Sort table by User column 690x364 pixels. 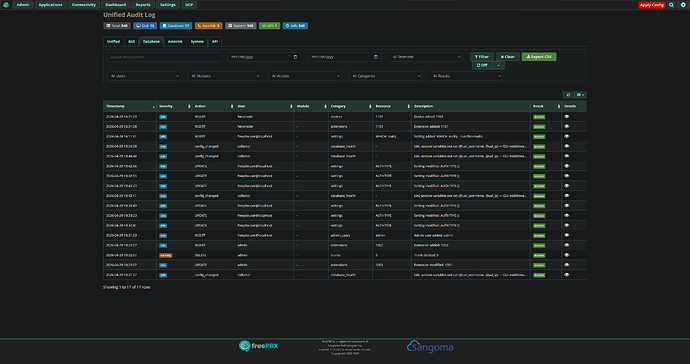(x=264, y=106)
